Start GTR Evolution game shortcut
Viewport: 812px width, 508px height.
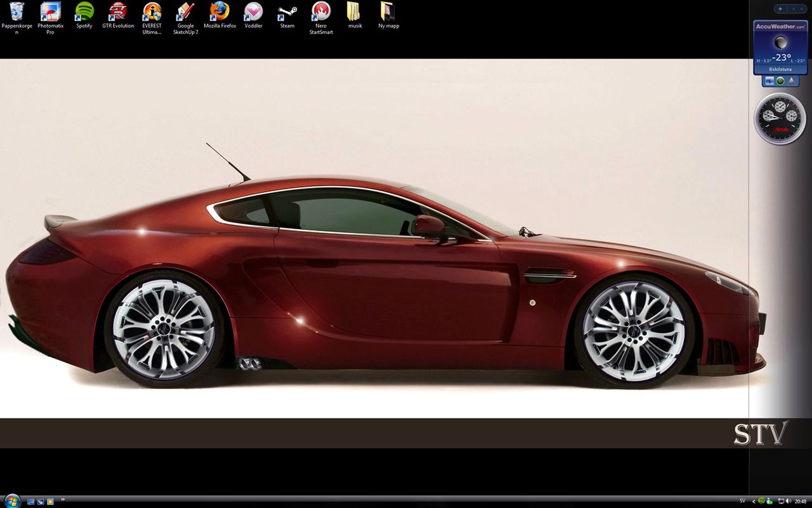pyautogui.click(x=118, y=13)
